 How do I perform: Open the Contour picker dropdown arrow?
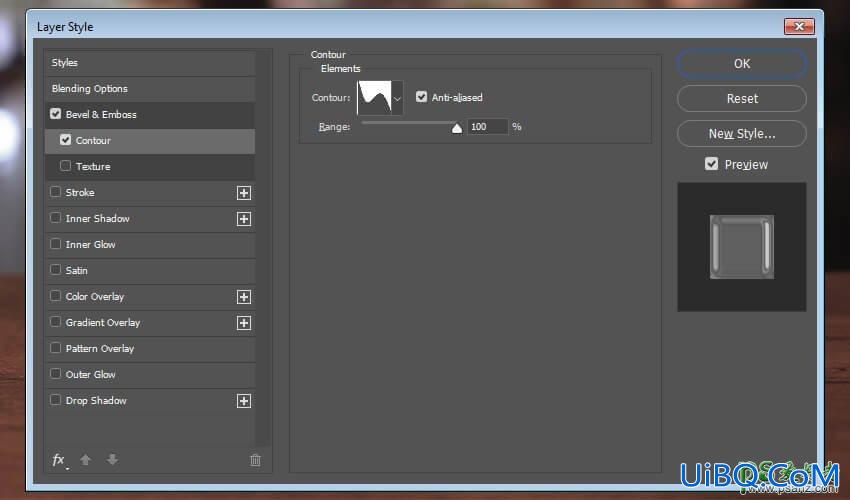397,98
